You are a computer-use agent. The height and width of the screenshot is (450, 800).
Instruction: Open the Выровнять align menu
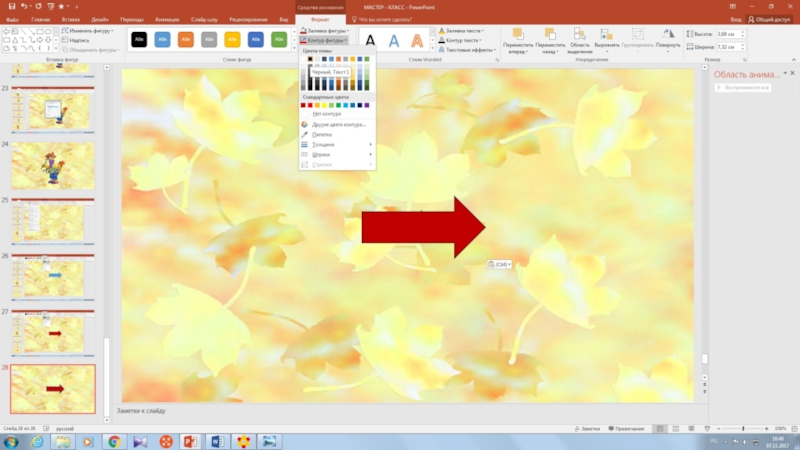pos(607,40)
